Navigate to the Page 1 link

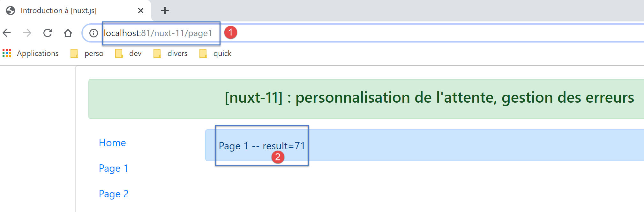114,168
